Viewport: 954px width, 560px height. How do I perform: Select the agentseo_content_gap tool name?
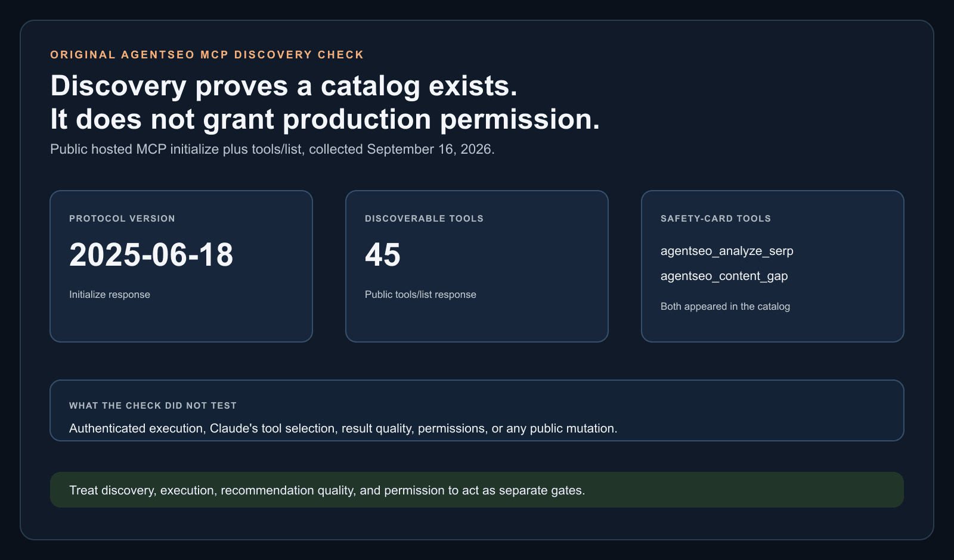724,276
